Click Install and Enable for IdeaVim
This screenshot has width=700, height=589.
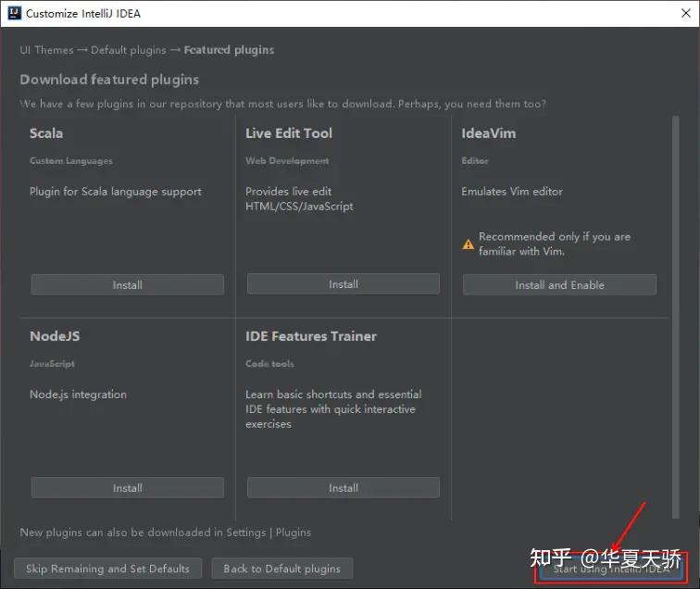click(559, 285)
